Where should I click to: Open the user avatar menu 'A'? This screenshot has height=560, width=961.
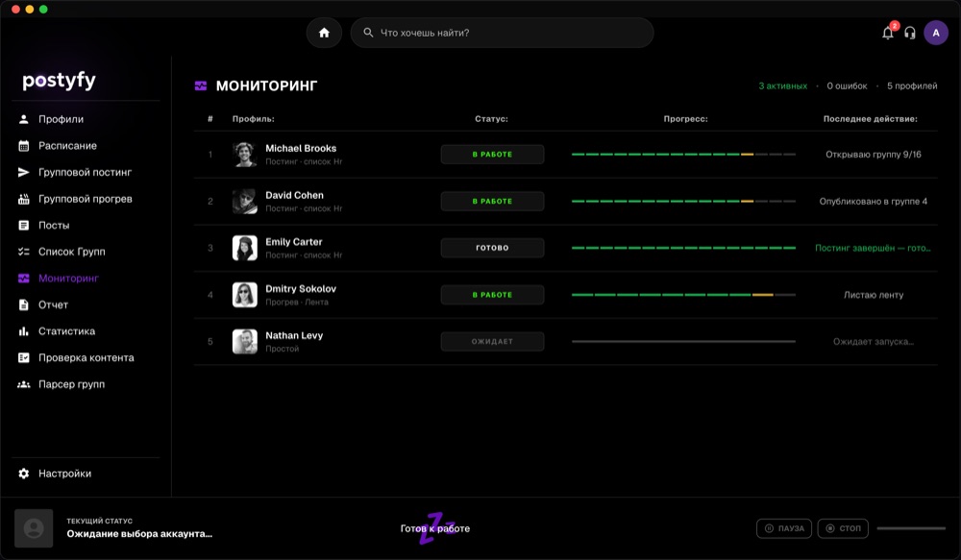pyautogui.click(x=936, y=33)
